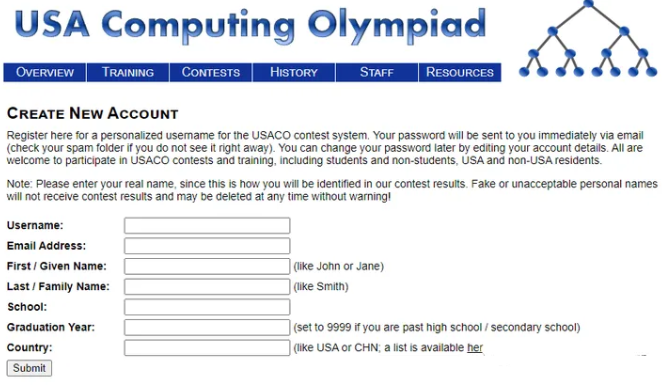Click the top node of tree graphic
The image size is (662, 386).
click(x=589, y=3)
